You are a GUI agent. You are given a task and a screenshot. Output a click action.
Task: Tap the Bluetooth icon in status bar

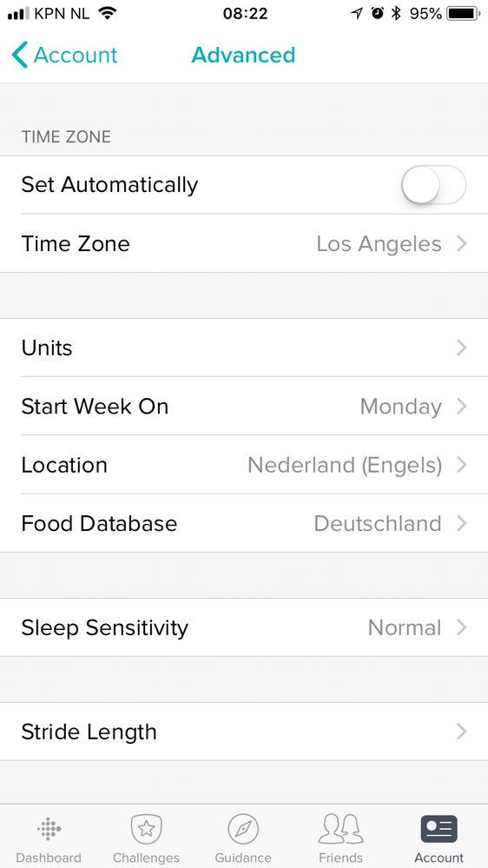pyautogui.click(x=396, y=13)
